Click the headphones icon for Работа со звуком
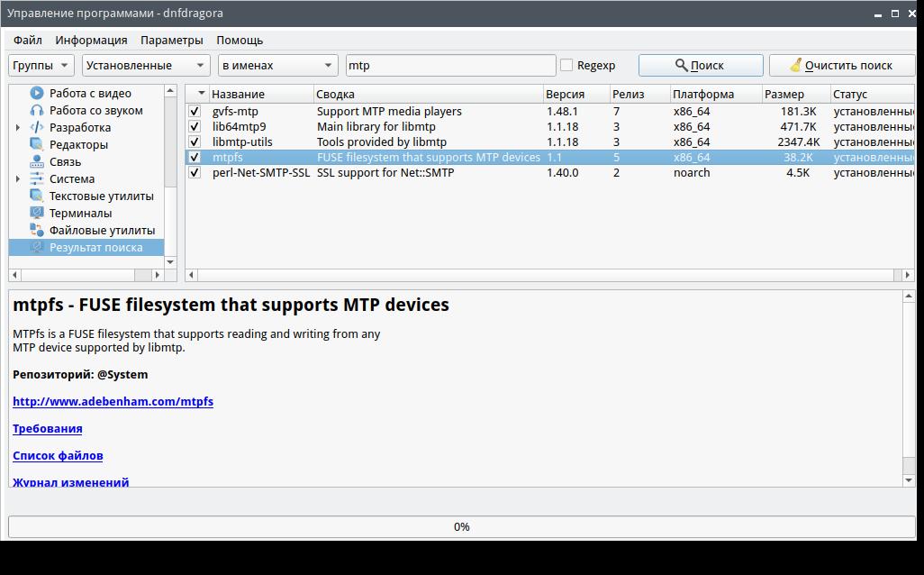The height and width of the screenshot is (575, 924). pos(37,110)
